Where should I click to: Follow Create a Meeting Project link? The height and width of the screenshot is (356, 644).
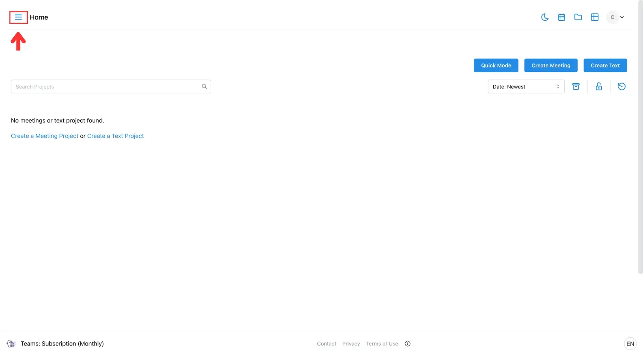[x=44, y=136]
